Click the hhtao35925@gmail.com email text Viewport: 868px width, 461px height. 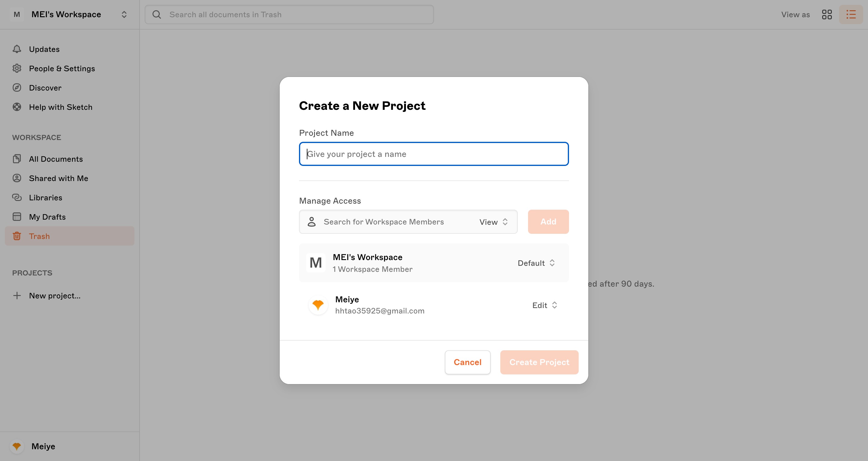(380, 311)
